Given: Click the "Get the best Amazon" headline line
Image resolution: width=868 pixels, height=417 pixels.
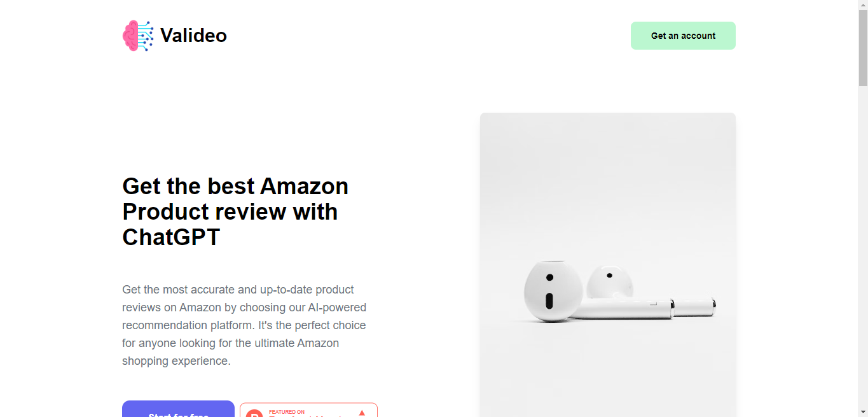Looking at the screenshot, I should tap(235, 186).
